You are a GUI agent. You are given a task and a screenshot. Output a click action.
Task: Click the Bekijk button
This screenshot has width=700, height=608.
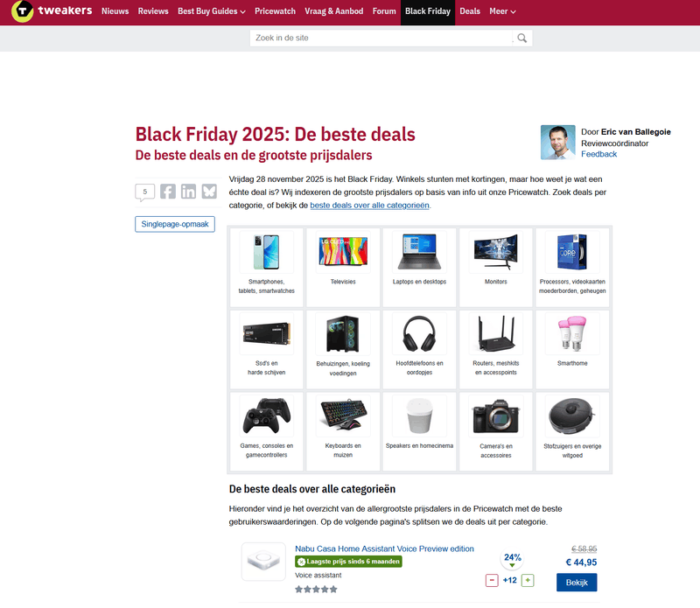(577, 582)
